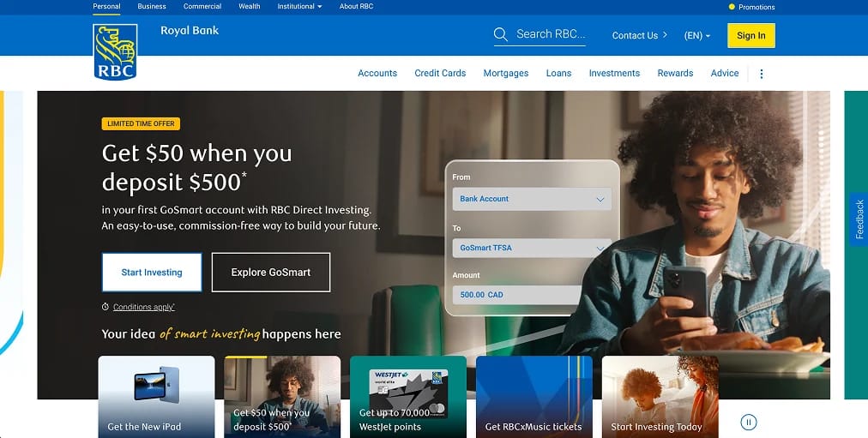Click the search magnifier icon
Image resolution: width=868 pixels, height=438 pixels.
[500, 34]
